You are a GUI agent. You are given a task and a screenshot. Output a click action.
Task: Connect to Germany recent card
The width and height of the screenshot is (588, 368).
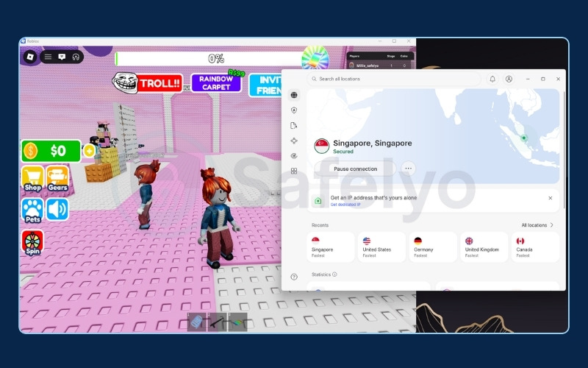click(x=433, y=247)
